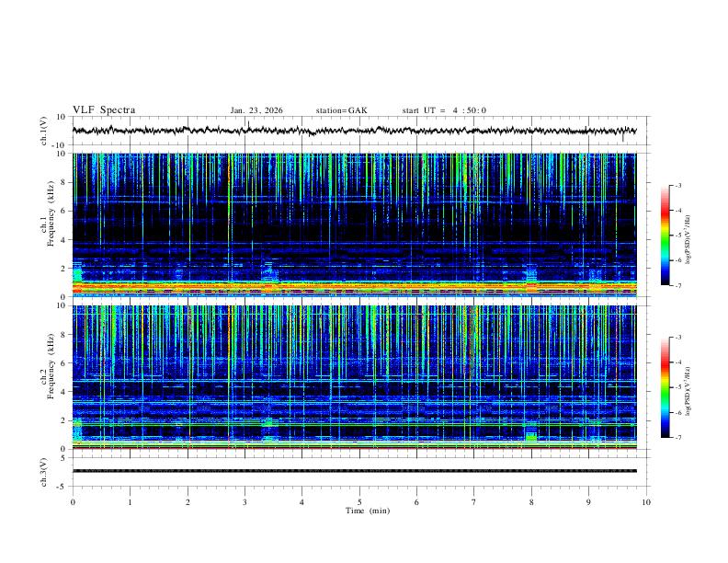Click the ch.2 colorbar gradient
This screenshot has width=728, height=563.
pos(665,387)
